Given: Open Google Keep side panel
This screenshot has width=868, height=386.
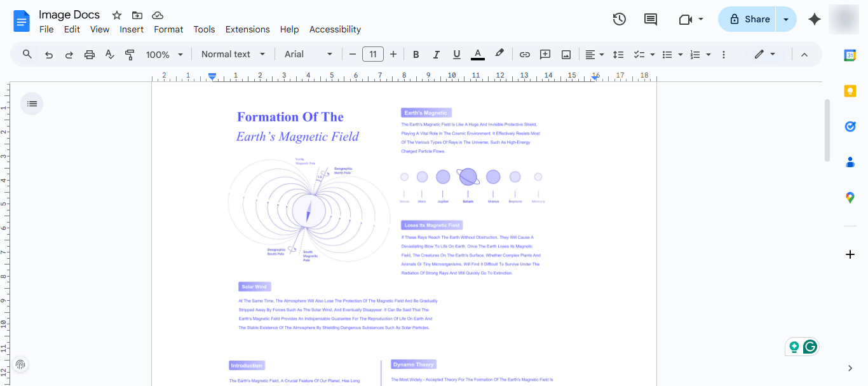Looking at the screenshot, I should click(850, 91).
